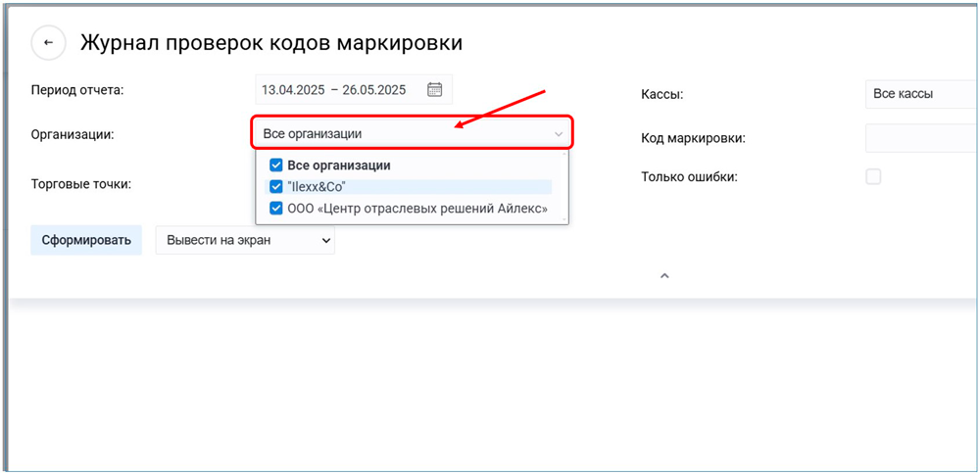Open the 'Все кассы' dropdown
Image resolution: width=980 pixels, height=475 pixels.
point(919,94)
